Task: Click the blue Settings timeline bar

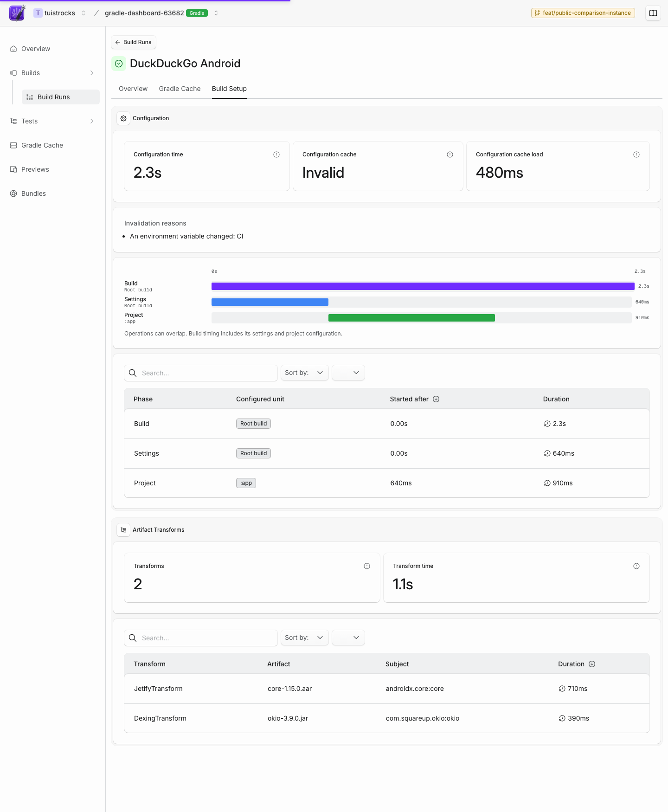Action: 270,302
